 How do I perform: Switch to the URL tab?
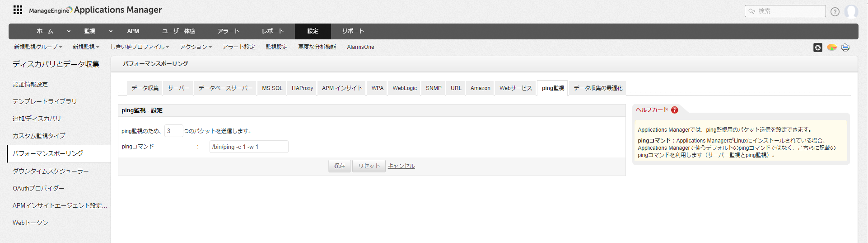click(456, 88)
